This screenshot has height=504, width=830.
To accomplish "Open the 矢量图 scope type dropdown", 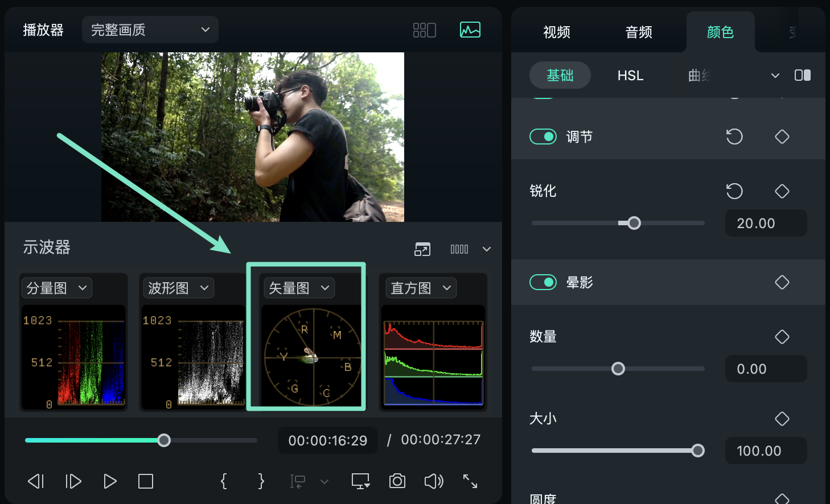I will [298, 288].
